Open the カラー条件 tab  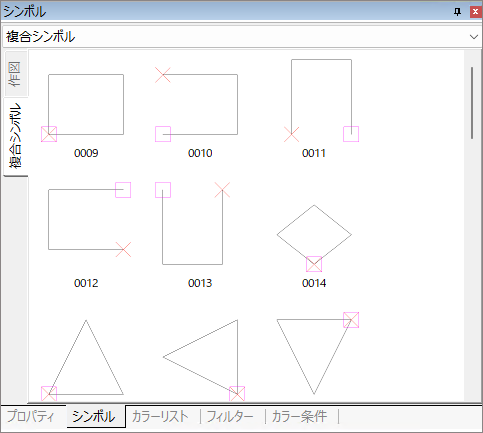(x=299, y=416)
